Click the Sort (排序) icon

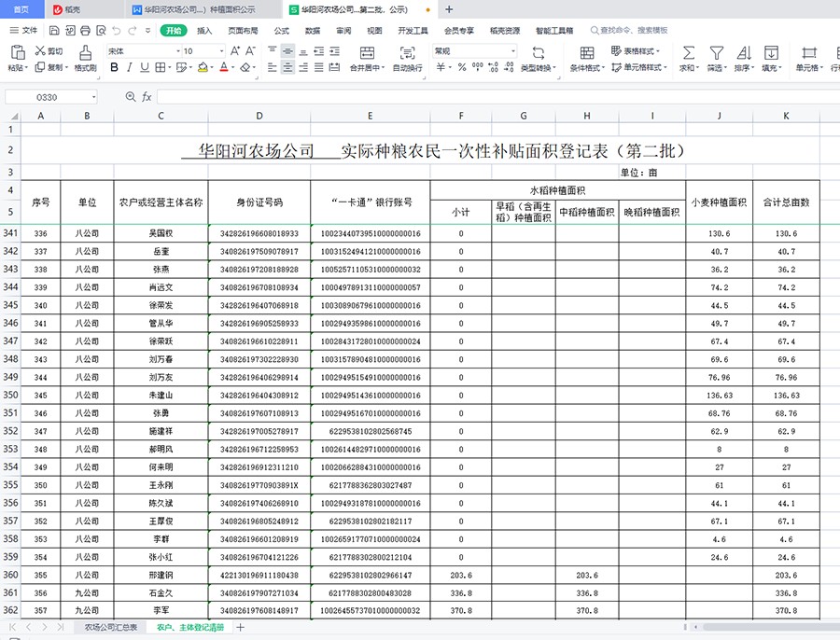[744, 52]
